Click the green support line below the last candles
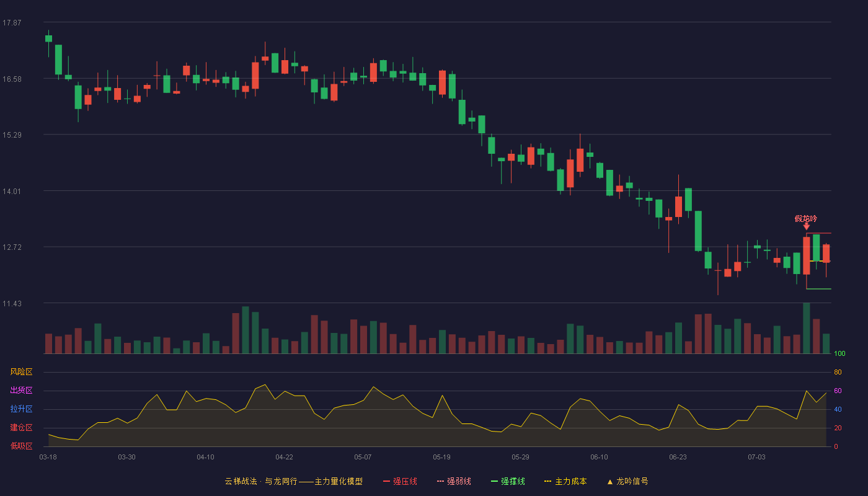The height and width of the screenshot is (496, 868). point(818,289)
